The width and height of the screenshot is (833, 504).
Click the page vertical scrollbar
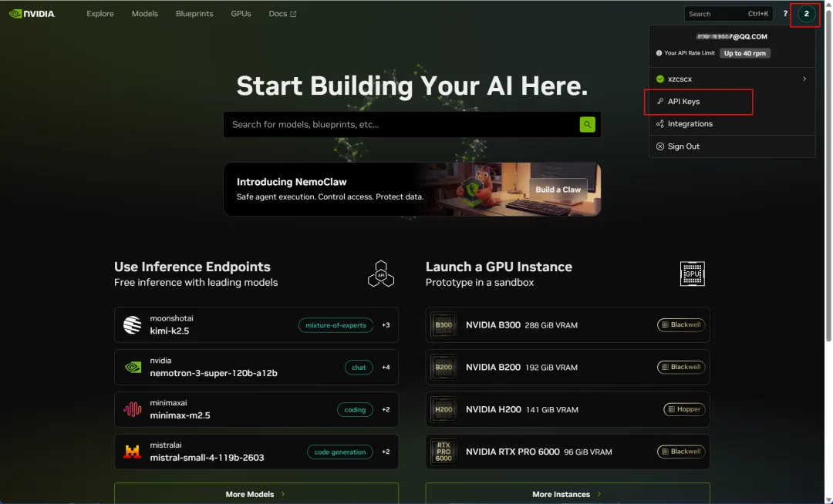pos(828,175)
